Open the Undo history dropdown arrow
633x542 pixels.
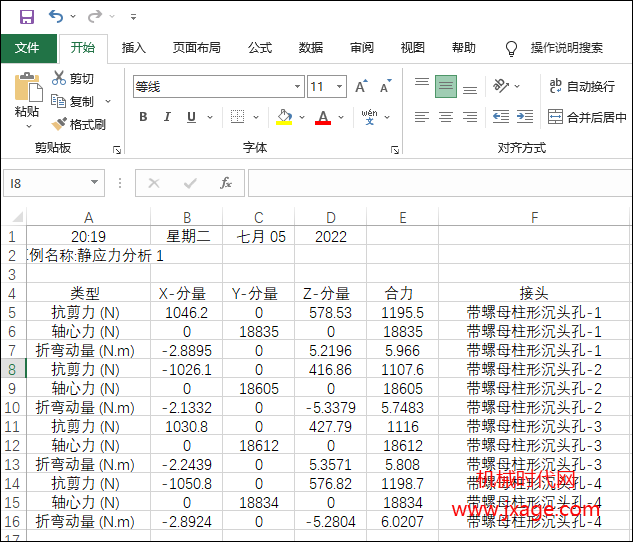click(73, 17)
